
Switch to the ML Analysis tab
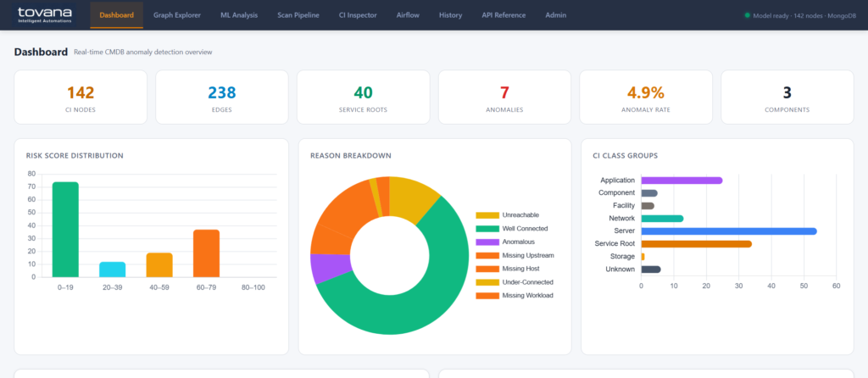point(239,15)
